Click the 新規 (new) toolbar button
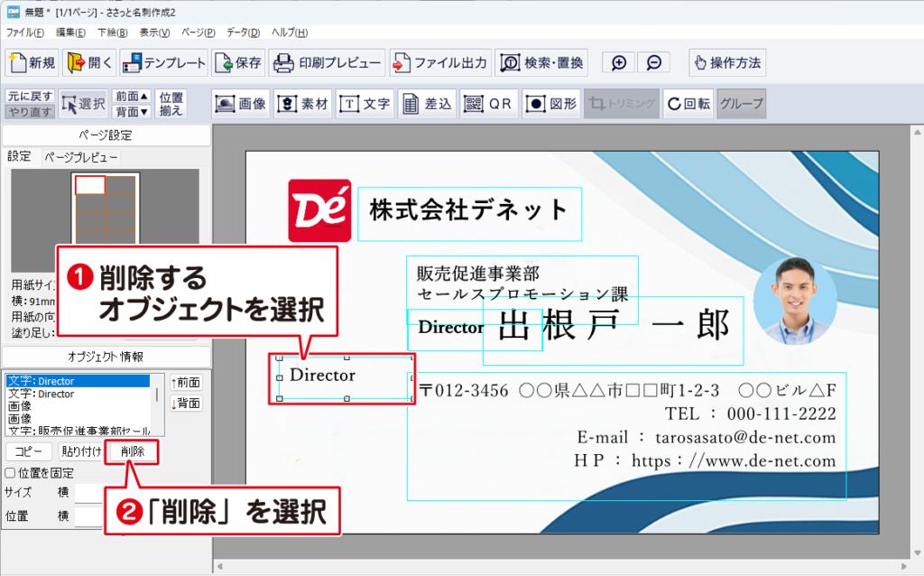The image size is (924, 576). tap(32, 62)
